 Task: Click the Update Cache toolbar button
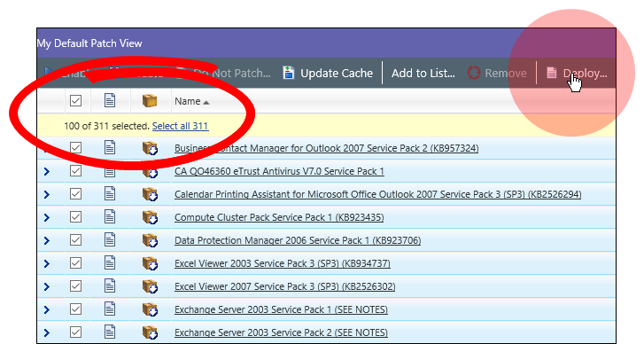point(328,74)
